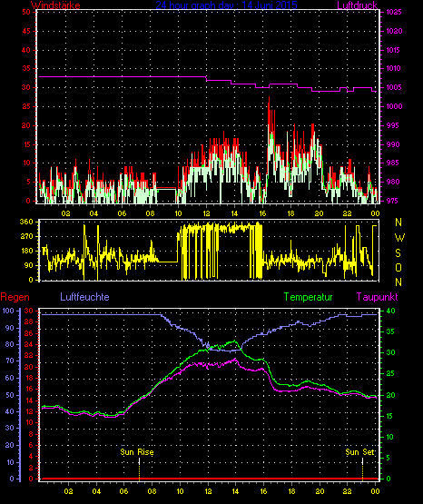Select the 1015 pressure axis value

coord(393,50)
